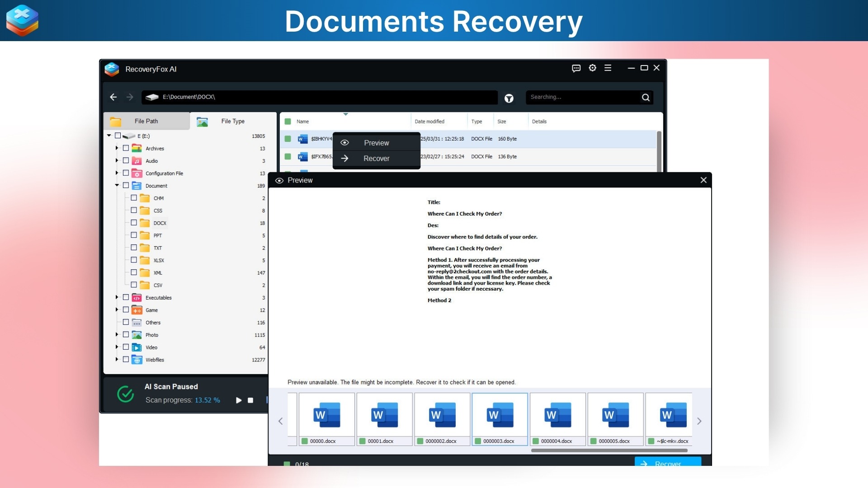Check the checkbox for drive E:
The image size is (868, 488).
point(118,136)
